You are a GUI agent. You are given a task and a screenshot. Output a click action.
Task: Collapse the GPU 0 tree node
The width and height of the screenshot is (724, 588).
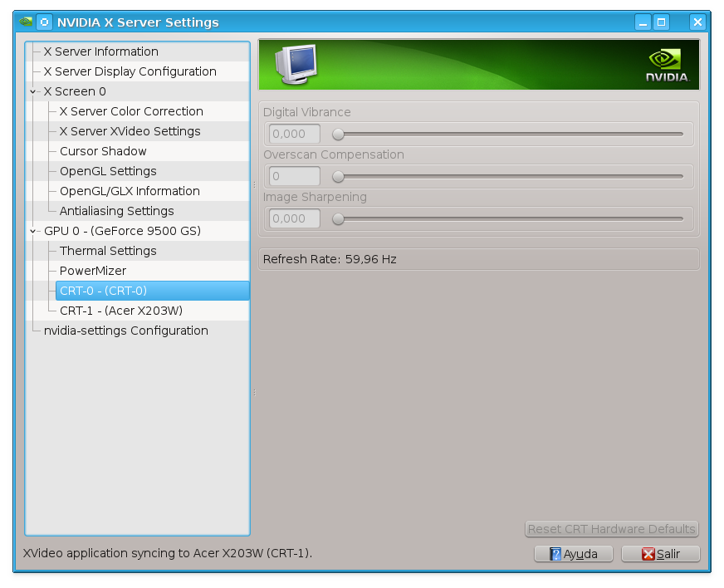(32, 232)
